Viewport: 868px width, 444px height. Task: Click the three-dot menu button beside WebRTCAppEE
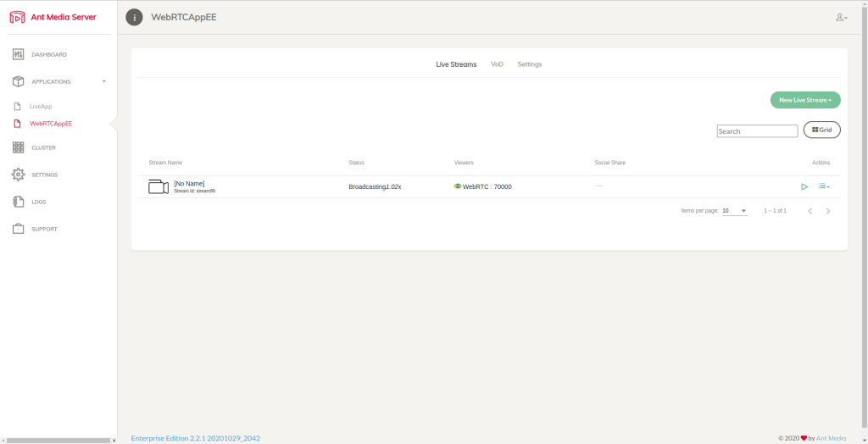point(134,17)
